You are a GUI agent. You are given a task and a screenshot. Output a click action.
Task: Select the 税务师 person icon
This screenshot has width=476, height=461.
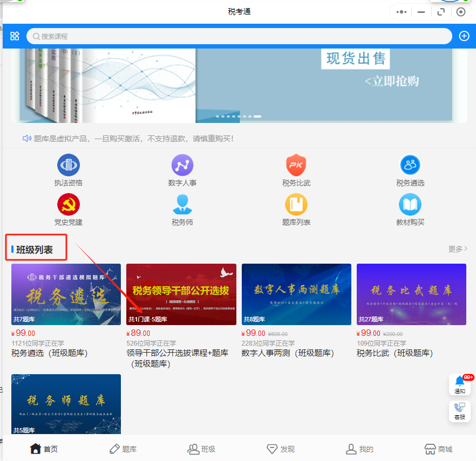tap(182, 204)
